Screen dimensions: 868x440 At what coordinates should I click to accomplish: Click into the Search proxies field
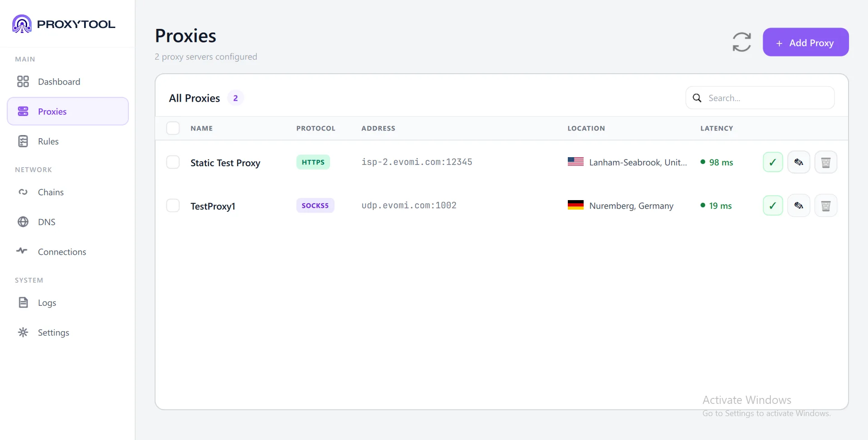click(760, 98)
